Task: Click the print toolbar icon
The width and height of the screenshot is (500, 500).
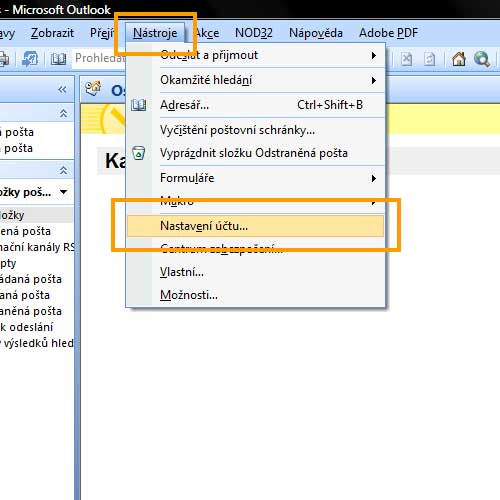Action: click(4, 59)
